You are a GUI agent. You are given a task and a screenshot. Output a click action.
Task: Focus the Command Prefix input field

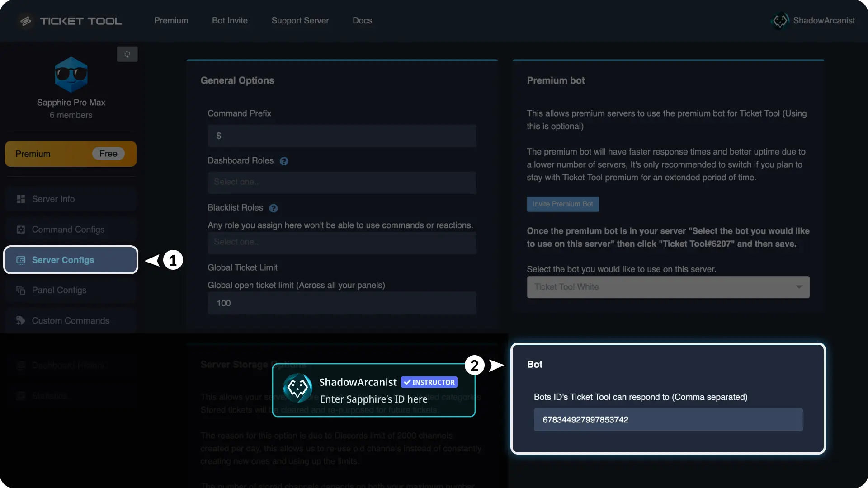[x=342, y=136]
